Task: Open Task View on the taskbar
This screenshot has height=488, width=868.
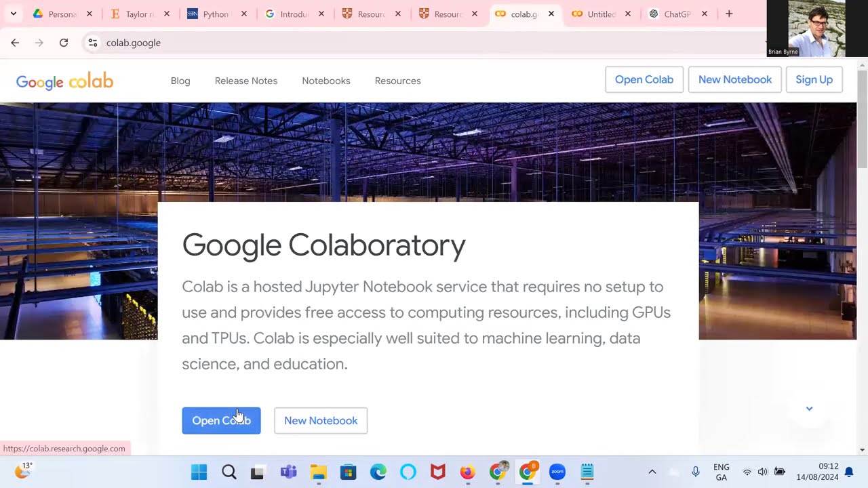Action: (257, 472)
